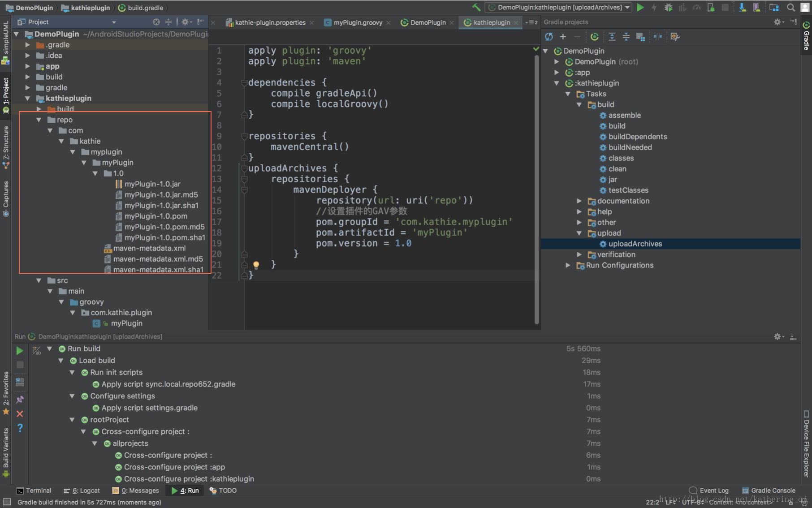Open the 6: Logcat tool window
Viewport: 812px width, 508px height.
click(82, 491)
